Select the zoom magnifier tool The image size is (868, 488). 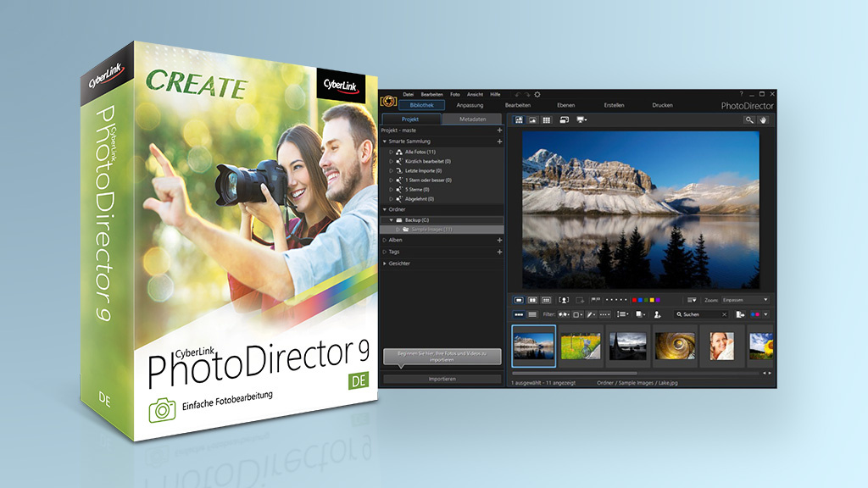click(x=749, y=120)
